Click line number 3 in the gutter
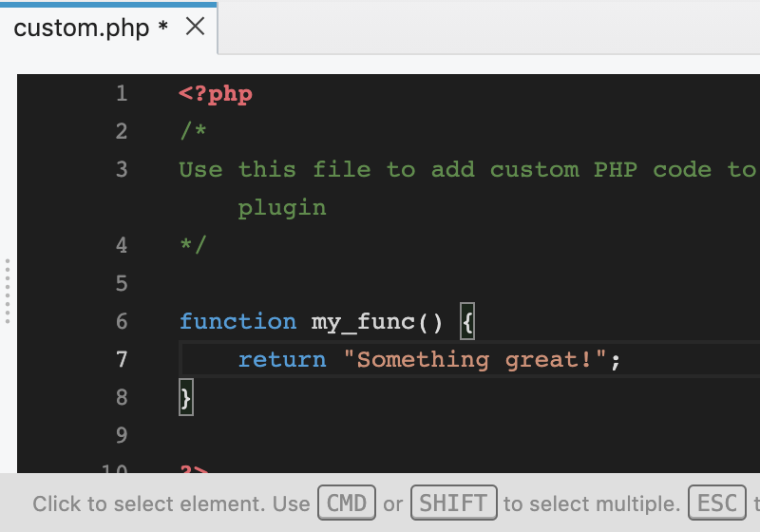Viewport: 760px width, 532px height. (122, 169)
